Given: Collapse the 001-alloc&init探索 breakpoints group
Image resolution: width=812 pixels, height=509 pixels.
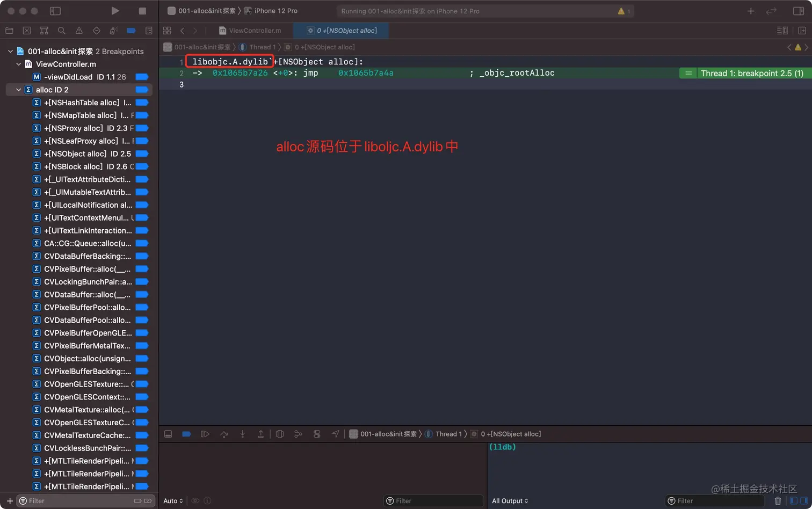Looking at the screenshot, I should click(x=10, y=52).
